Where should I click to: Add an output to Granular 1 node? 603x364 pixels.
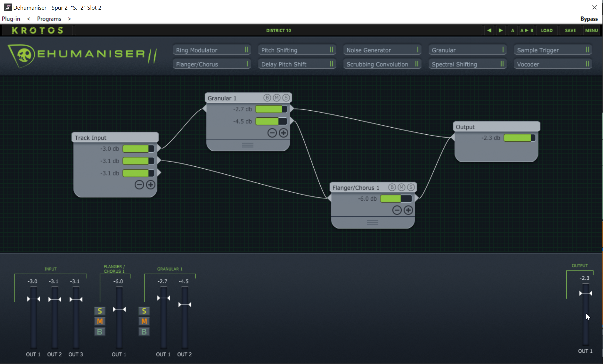[283, 133]
